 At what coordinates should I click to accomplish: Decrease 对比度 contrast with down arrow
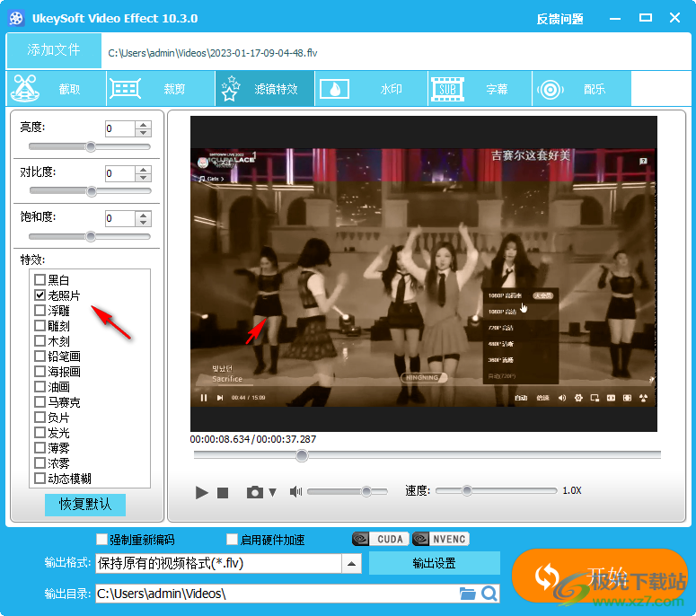point(143,178)
